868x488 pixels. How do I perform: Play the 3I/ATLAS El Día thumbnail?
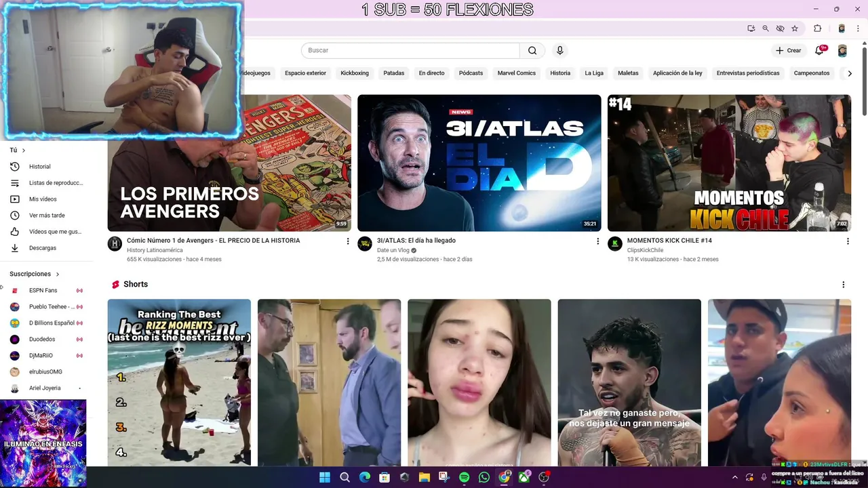click(479, 163)
